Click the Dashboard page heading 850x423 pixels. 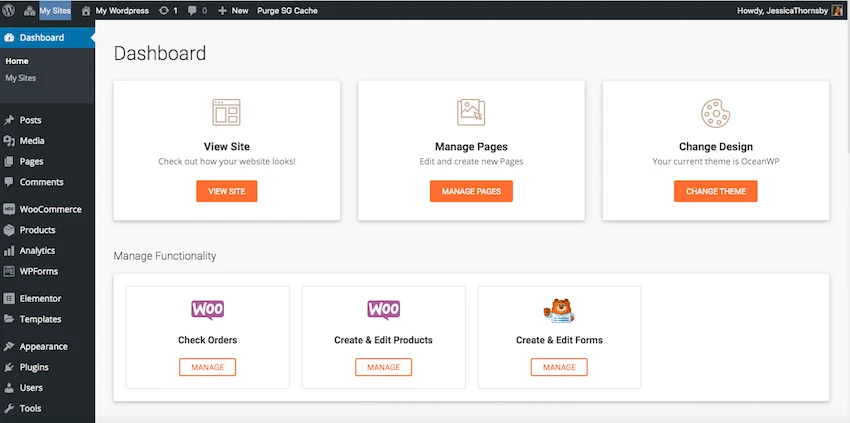[160, 53]
